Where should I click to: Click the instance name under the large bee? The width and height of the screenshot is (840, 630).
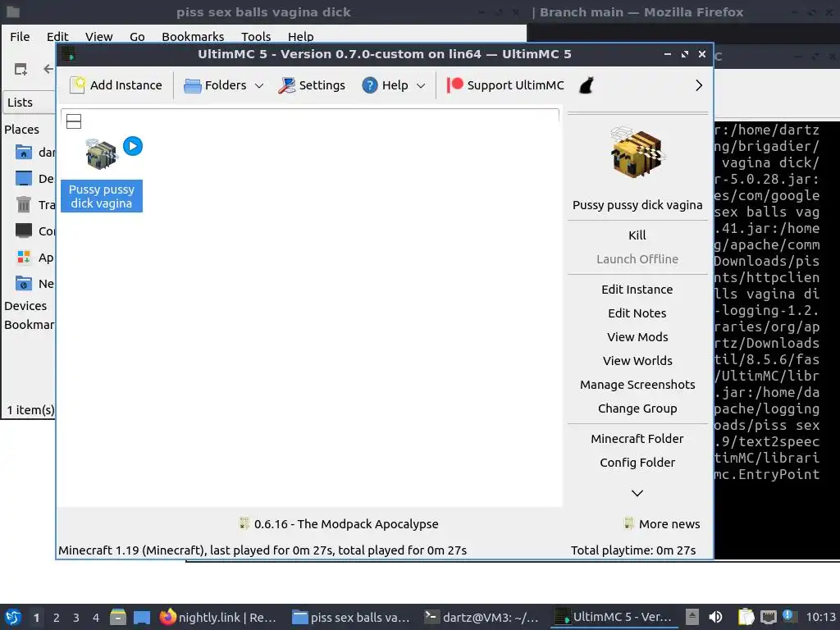(637, 205)
